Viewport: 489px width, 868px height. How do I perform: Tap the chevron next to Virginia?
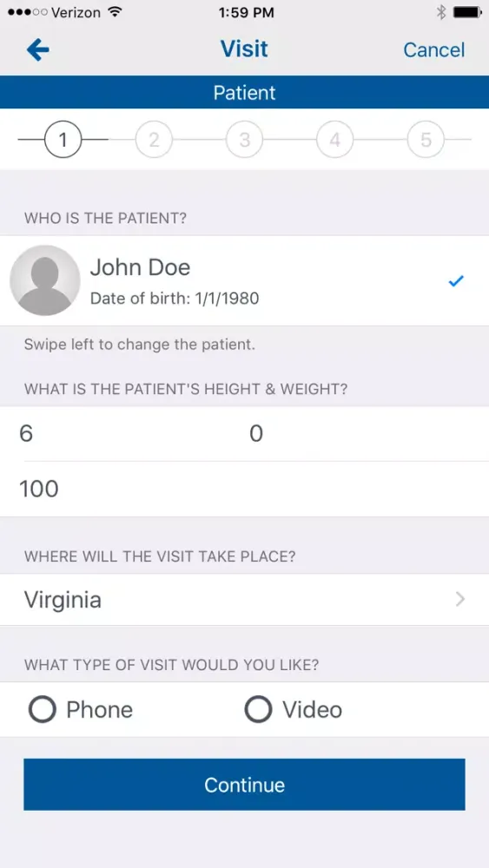[459, 600]
